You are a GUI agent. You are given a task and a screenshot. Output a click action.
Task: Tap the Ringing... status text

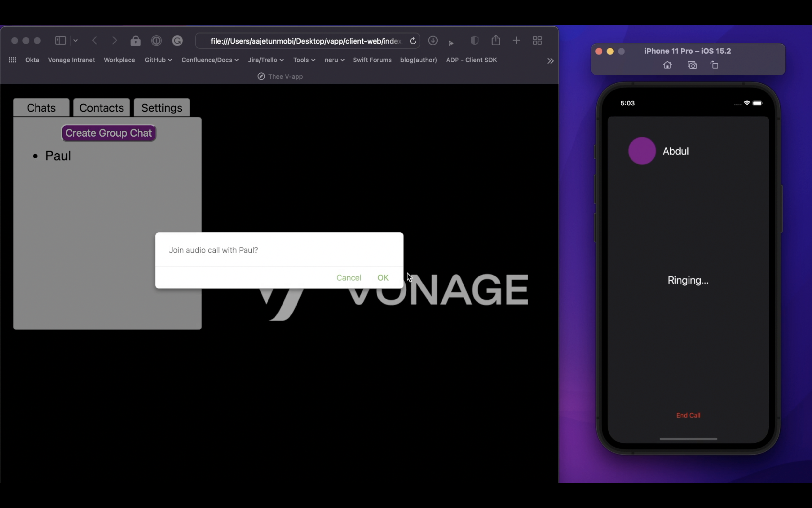point(688,280)
